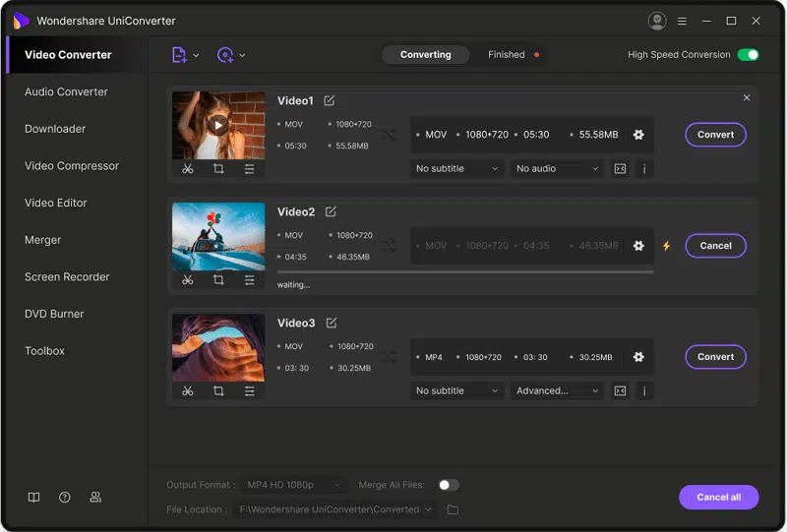Rename Video3 with the edit icon
Image resolution: width=787 pixels, height=532 pixels.
click(332, 323)
